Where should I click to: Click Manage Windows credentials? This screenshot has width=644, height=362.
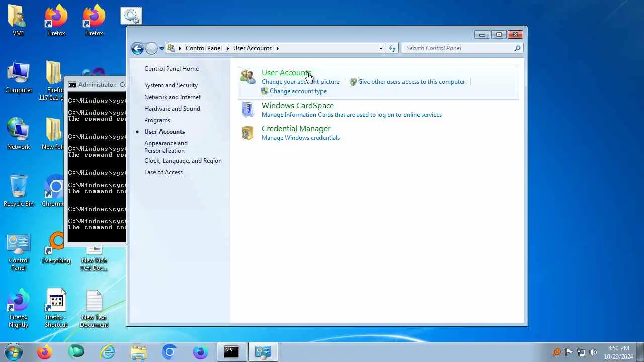pyautogui.click(x=300, y=138)
